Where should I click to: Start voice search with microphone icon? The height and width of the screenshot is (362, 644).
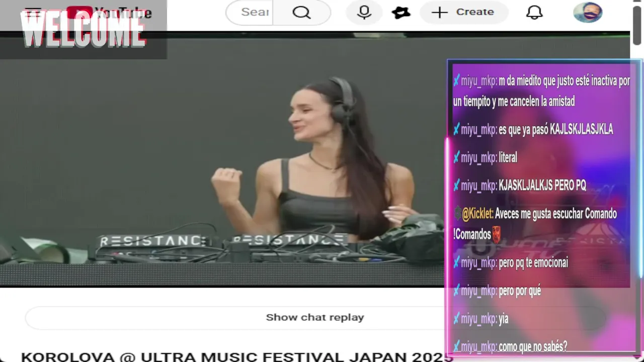coord(364,12)
